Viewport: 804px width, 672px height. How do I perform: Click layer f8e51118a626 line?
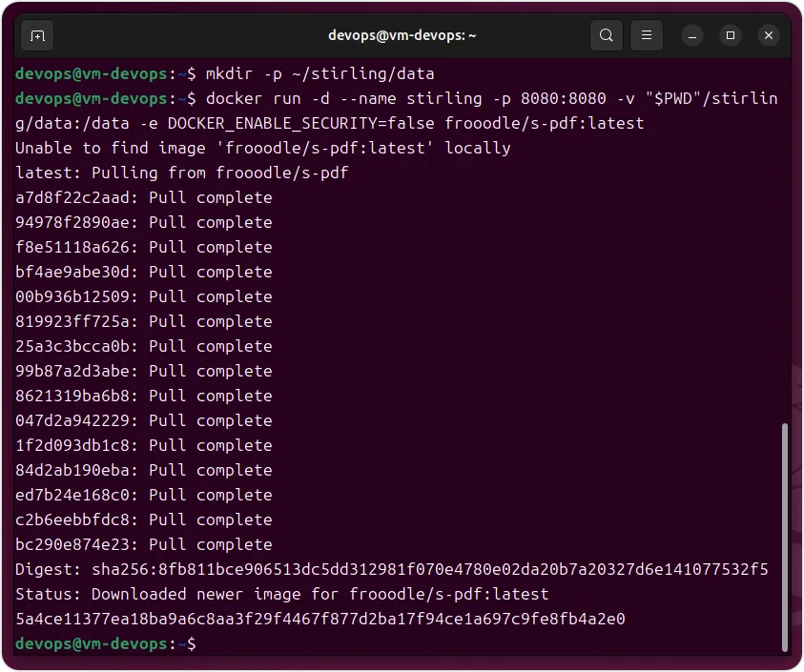point(144,247)
